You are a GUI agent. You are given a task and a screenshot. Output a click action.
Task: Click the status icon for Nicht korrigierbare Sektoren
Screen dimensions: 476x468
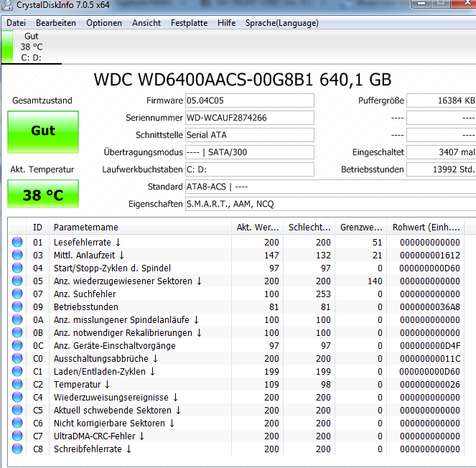[x=17, y=423]
